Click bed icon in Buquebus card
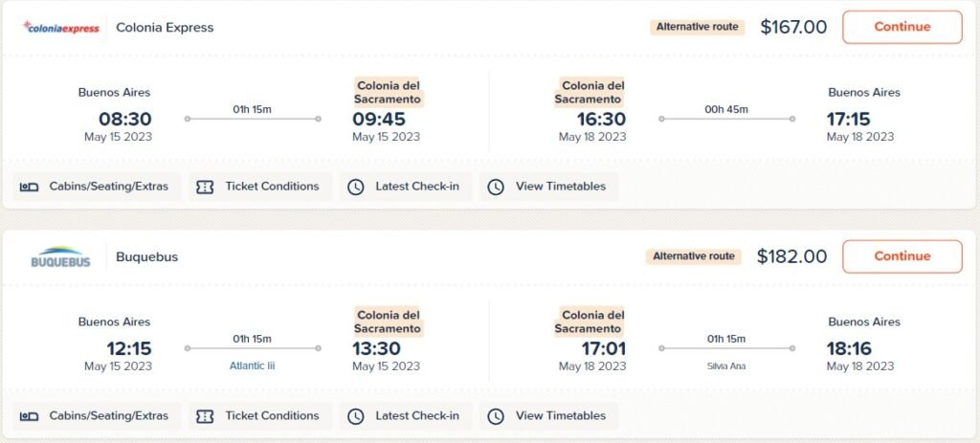Viewport: 980px width, 443px height. pyautogui.click(x=30, y=416)
